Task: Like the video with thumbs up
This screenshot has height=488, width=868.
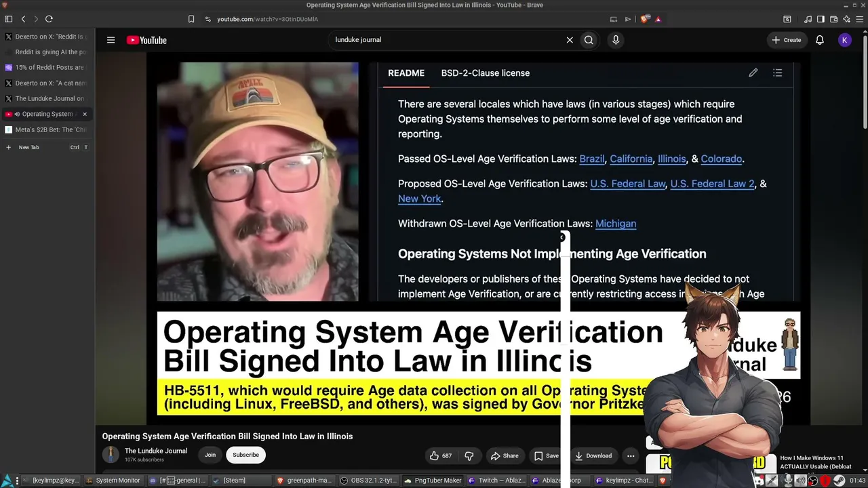Action: 440,455
